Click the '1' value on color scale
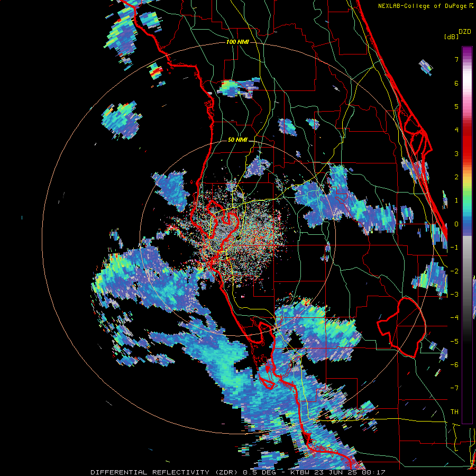 pyautogui.click(x=456, y=200)
